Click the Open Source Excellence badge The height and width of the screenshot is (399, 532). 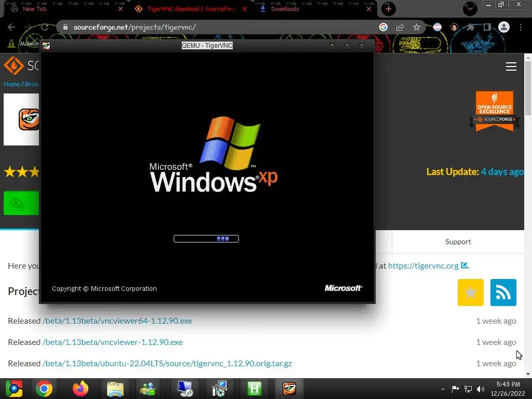[495, 111]
